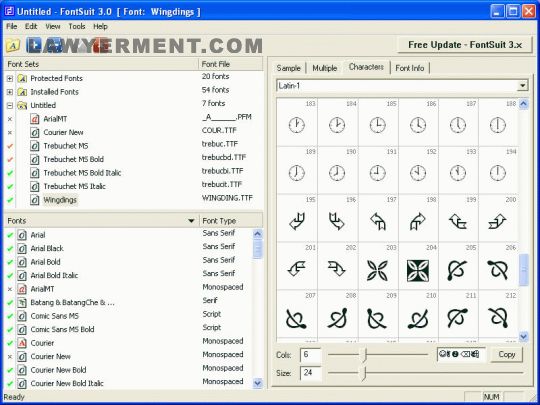Open the Edit menu
540x405 pixels.
31,27
